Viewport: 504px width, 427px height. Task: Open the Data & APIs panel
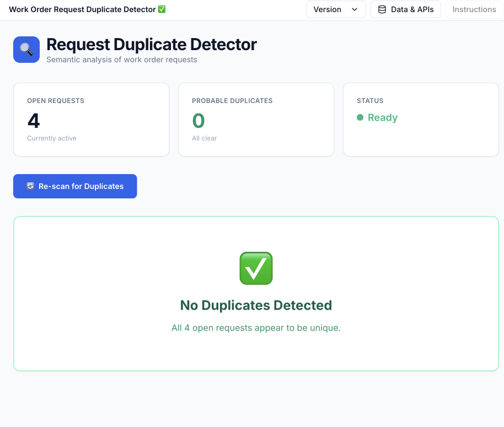click(406, 9)
